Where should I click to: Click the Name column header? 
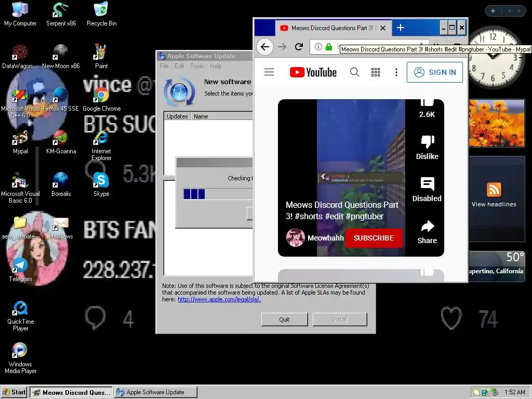click(222, 116)
